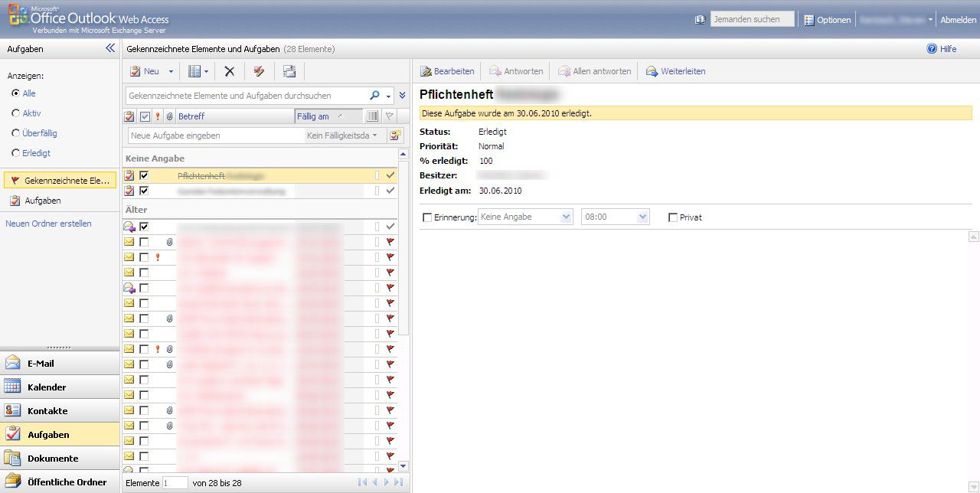Click the Bearbeiten button
Screen dimensions: 980x493
(x=447, y=70)
